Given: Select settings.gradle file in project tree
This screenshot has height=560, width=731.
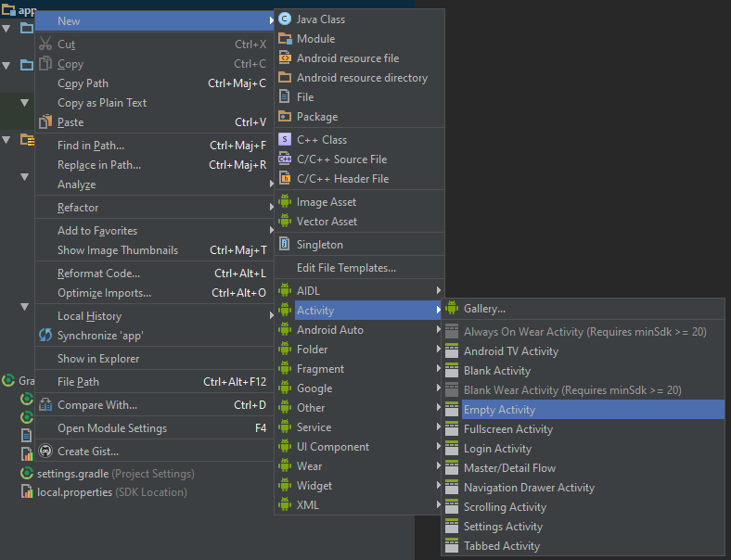Looking at the screenshot, I should (x=72, y=473).
